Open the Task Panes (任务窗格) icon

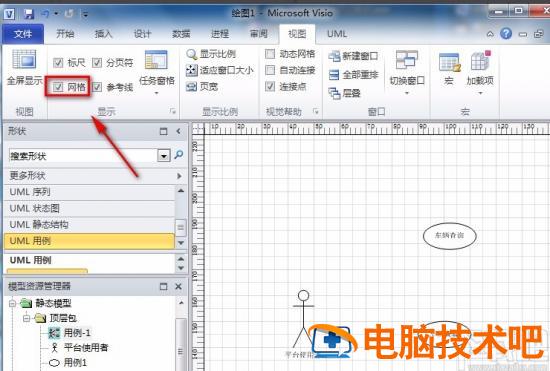click(x=156, y=60)
